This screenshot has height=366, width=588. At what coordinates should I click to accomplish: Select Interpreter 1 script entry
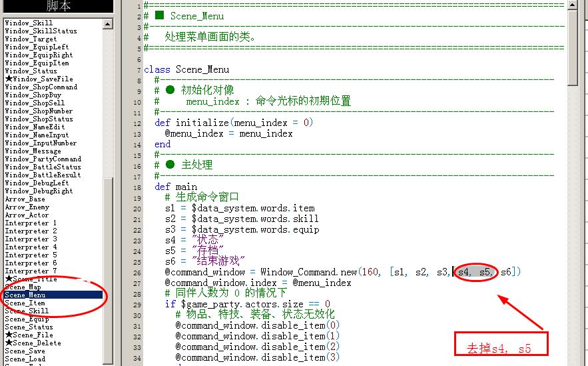click(31, 223)
